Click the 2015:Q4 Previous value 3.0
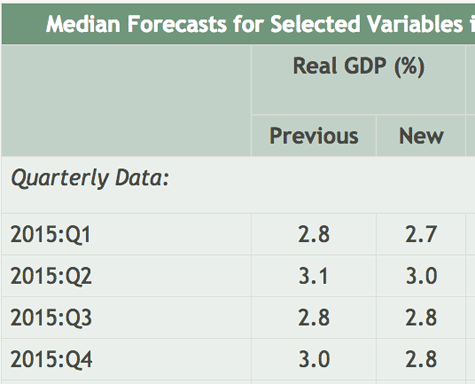This screenshot has width=475, height=384. [x=314, y=359]
